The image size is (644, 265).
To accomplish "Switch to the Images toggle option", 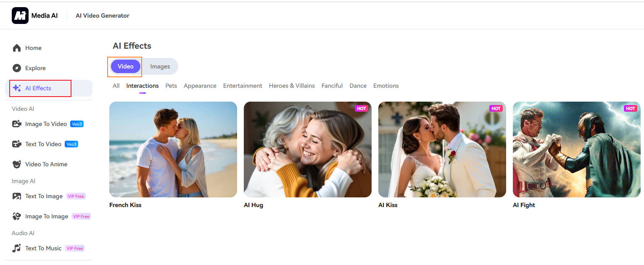I will coord(160,66).
